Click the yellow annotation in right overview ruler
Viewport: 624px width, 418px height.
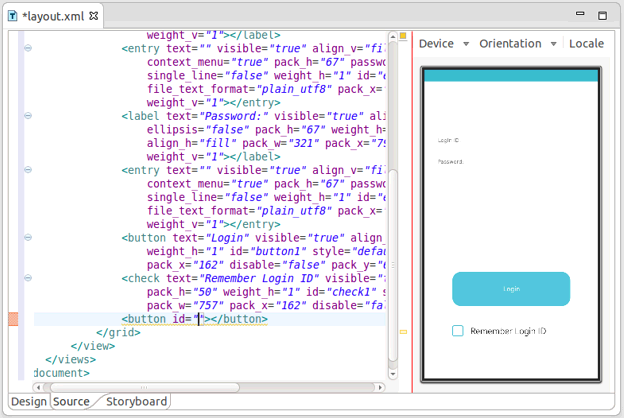click(x=403, y=331)
